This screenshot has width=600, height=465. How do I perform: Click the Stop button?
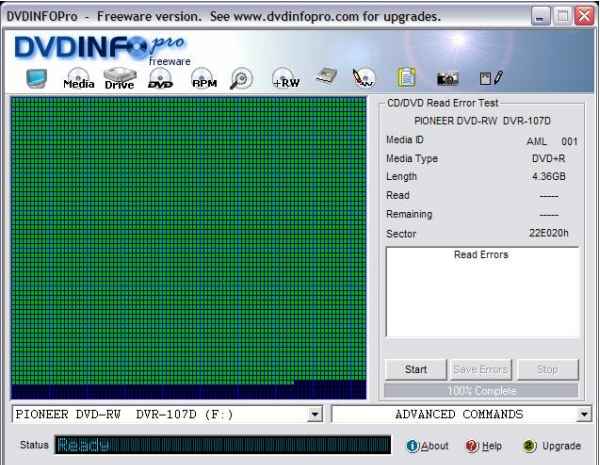(548, 369)
